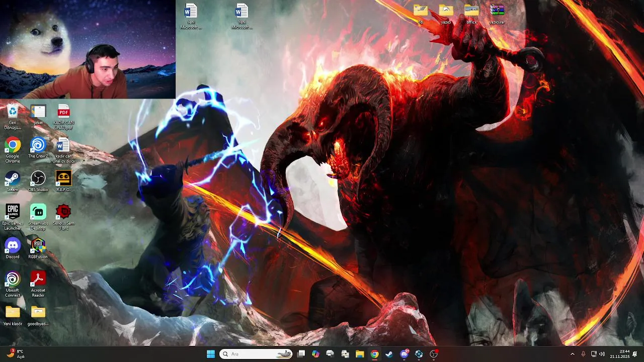Open the Recycle Bin (Geri Dönüşüm) desktop icon
The image size is (644, 362).
[13, 117]
